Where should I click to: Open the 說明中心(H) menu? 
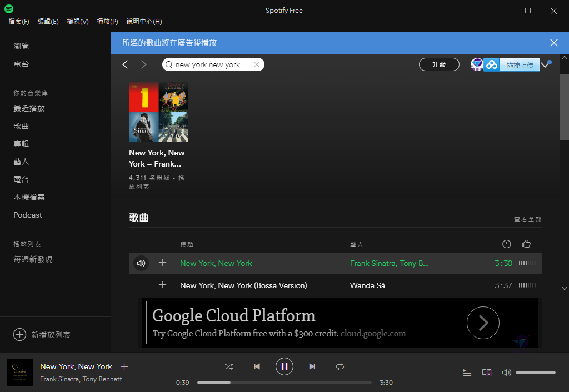(144, 22)
